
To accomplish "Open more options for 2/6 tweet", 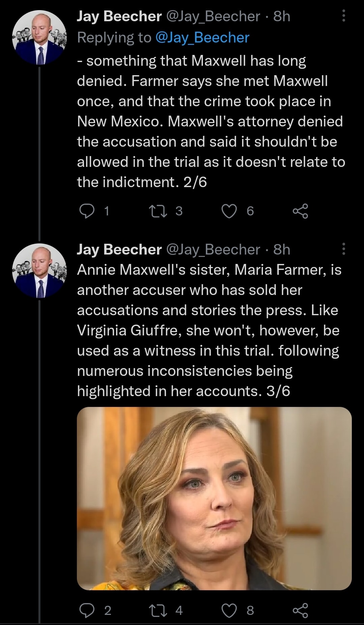I will (x=343, y=16).
